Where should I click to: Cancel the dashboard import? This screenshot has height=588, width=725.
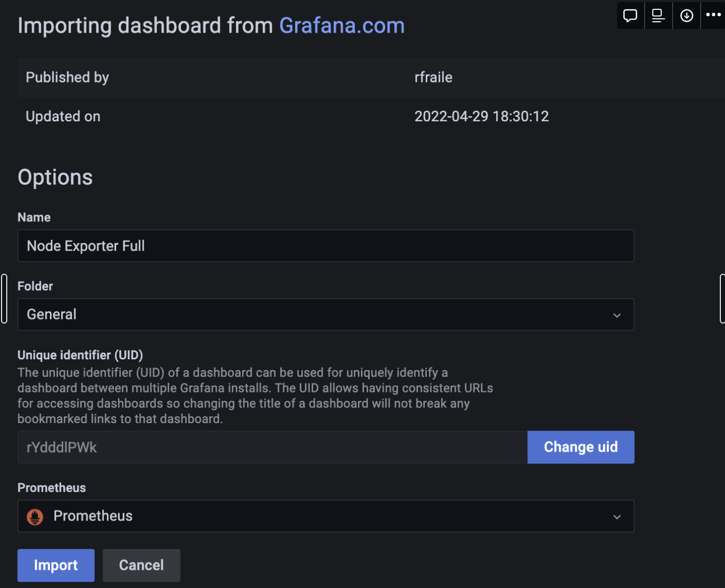click(x=142, y=565)
